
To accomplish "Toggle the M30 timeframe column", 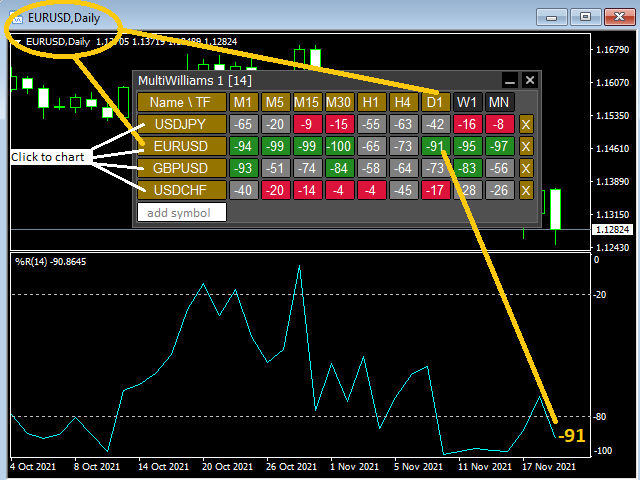I will (339, 102).
